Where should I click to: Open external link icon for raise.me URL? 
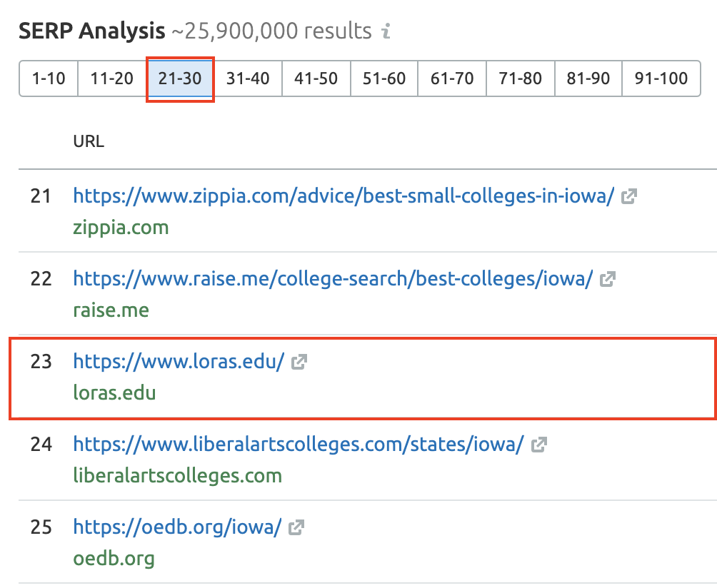[608, 279]
